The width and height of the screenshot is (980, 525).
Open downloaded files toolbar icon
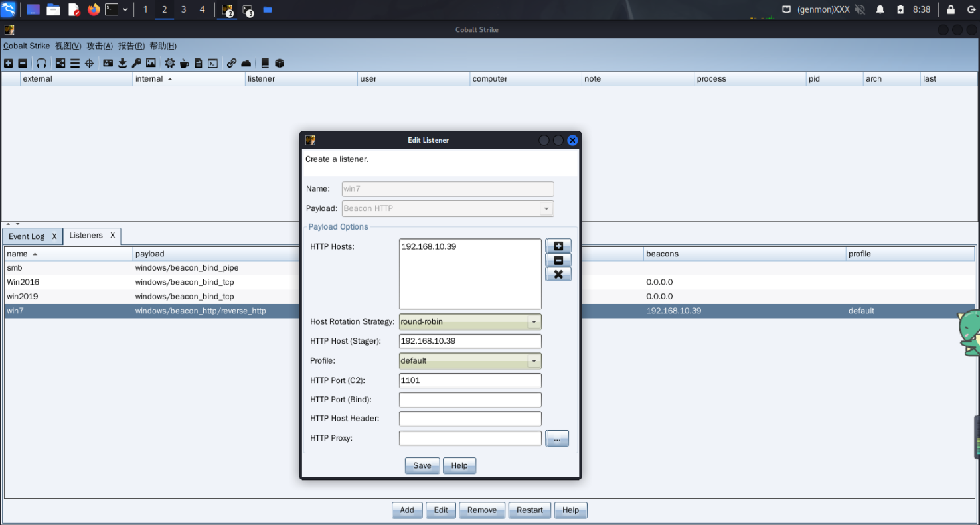123,63
